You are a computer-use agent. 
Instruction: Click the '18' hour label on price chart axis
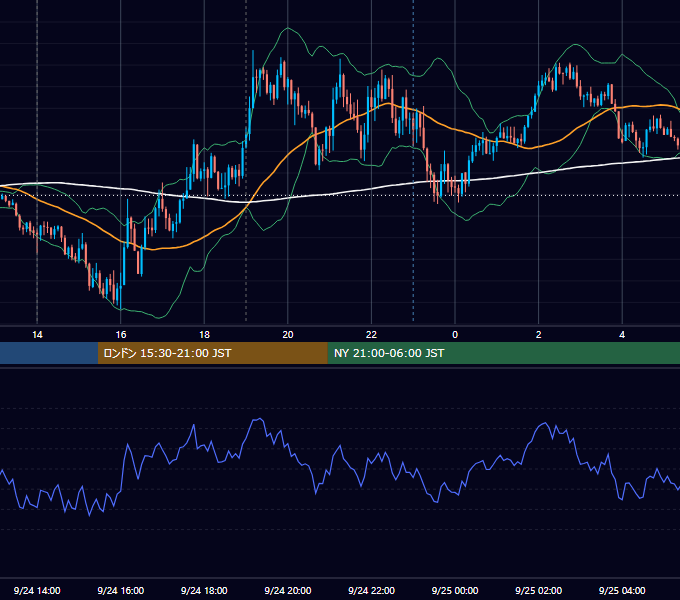coord(204,335)
